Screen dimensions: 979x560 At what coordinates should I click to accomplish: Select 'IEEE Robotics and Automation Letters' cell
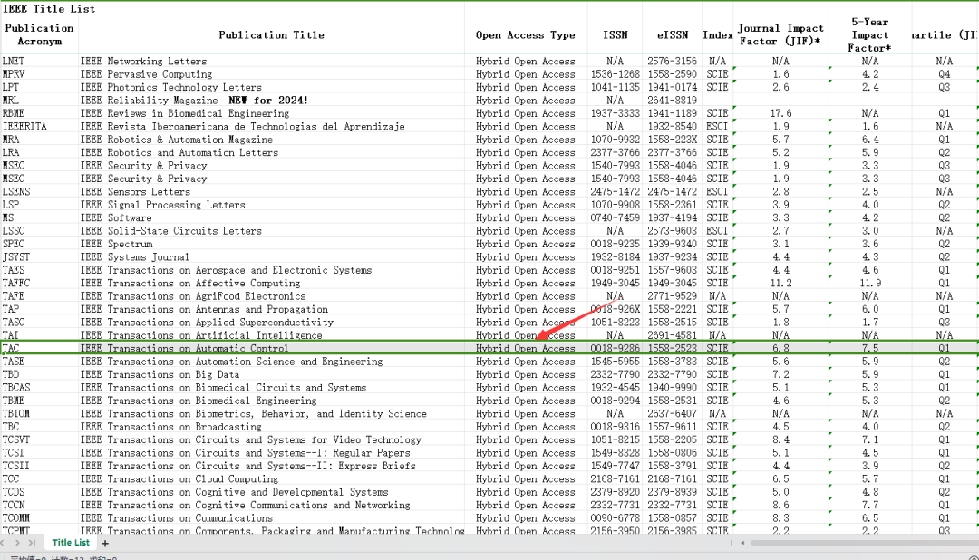pos(272,152)
